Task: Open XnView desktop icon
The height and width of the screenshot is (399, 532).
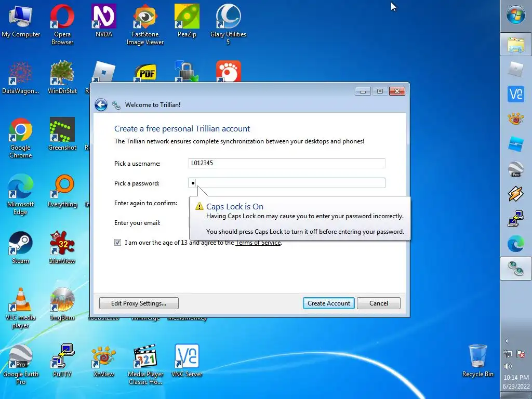Action: pyautogui.click(x=103, y=361)
